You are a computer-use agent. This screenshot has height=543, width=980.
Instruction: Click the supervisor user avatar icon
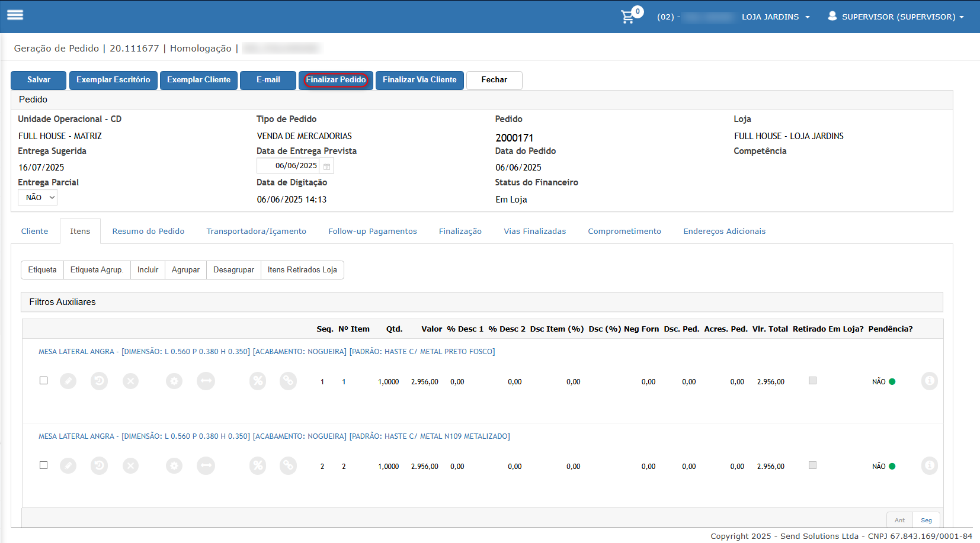[x=832, y=16]
